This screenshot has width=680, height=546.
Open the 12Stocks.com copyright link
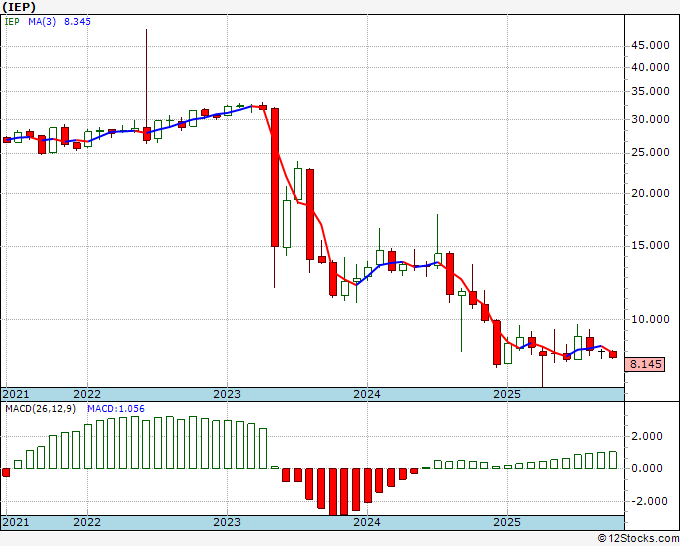pyautogui.click(x=638, y=539)
